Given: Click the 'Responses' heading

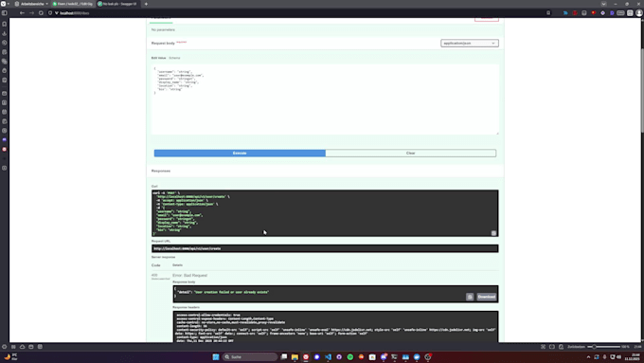Looking at the screenshot, I should click(161, 171).
